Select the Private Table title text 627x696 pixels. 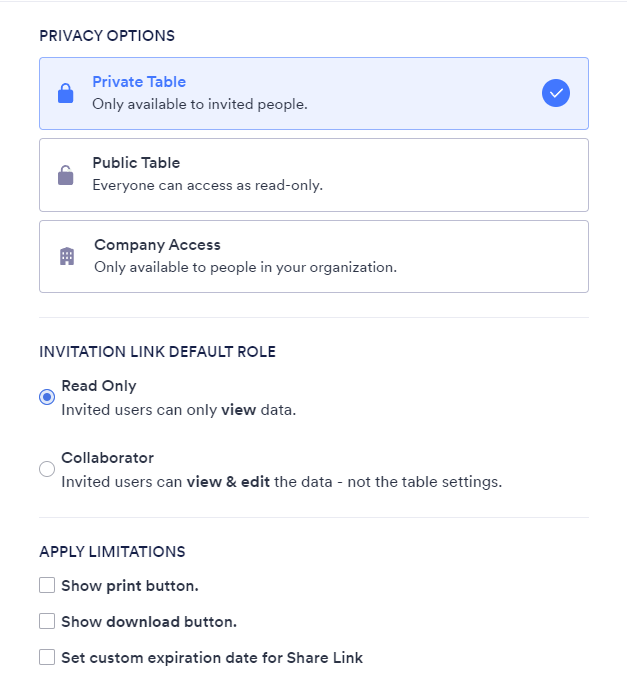click(139, 82)
